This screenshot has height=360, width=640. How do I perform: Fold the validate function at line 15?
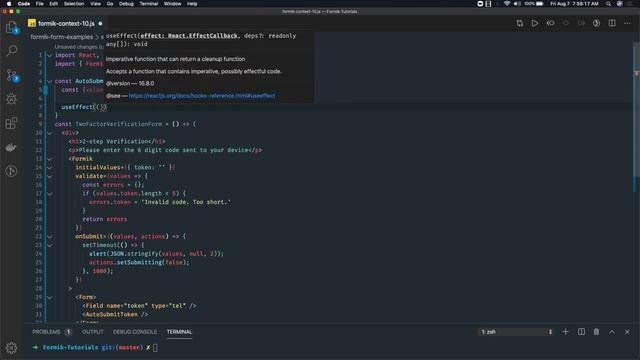click(x=49, y=176)
